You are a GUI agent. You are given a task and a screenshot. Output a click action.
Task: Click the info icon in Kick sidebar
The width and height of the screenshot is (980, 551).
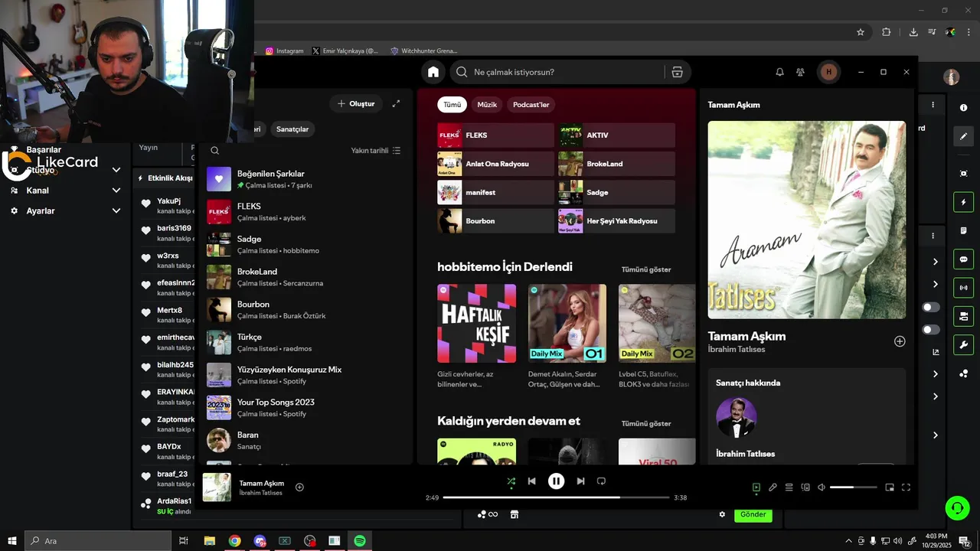964,108
